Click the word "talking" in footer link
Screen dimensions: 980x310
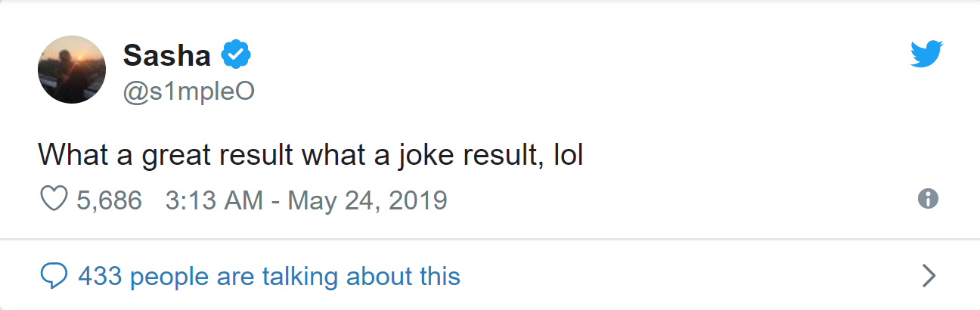click(x=301, y=277)
